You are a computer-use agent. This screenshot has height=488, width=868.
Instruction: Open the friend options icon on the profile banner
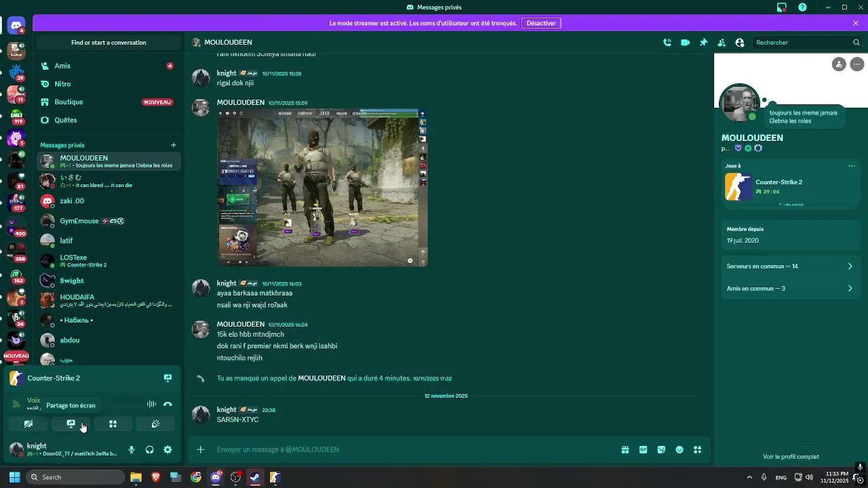click(x=840, y=64)
